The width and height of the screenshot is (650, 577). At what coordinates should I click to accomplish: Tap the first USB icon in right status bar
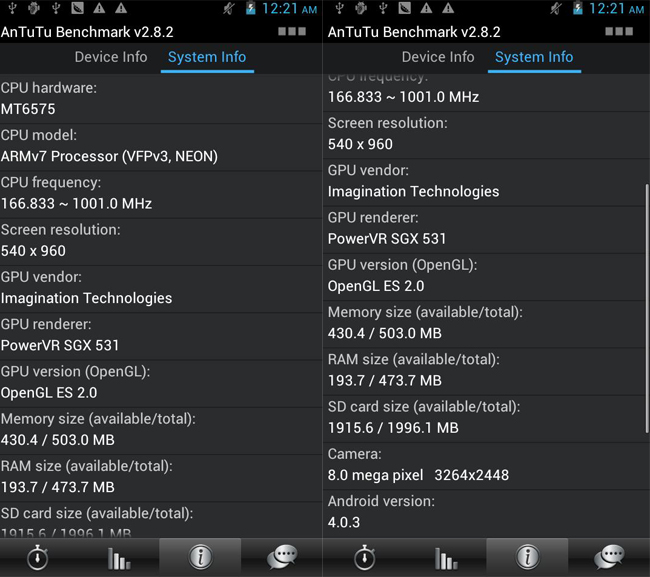[x=340, y=8]
